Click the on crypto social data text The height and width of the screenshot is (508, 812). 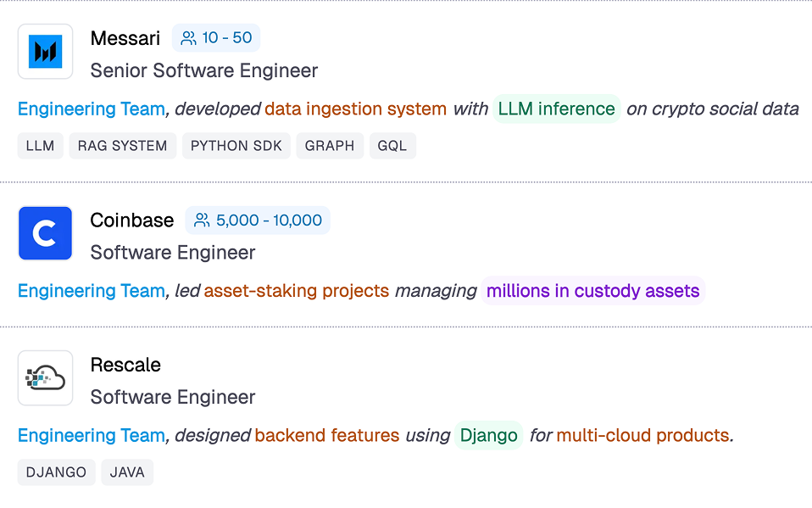pos(713,109)
